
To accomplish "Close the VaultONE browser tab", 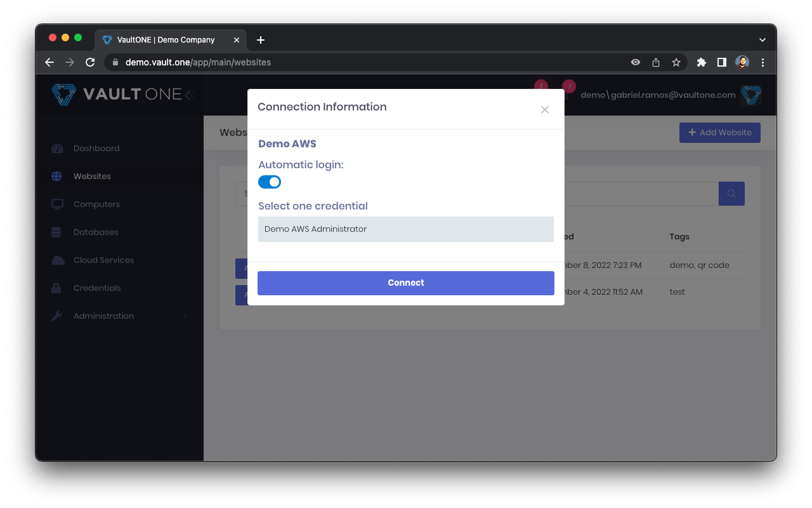I will tap(237, 40).
